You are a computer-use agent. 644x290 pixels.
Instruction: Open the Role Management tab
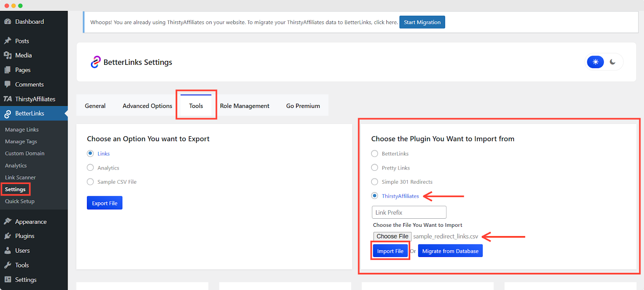(x=245, y=106)
